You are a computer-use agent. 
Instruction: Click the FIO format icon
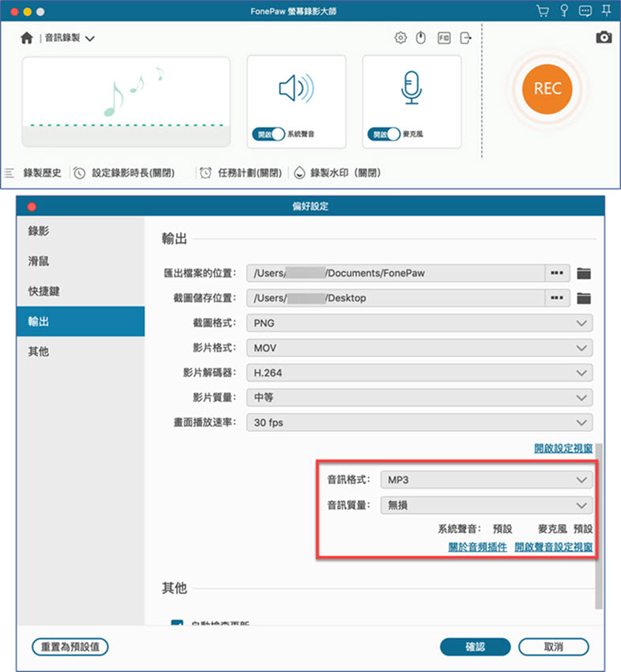click(444, 38)
